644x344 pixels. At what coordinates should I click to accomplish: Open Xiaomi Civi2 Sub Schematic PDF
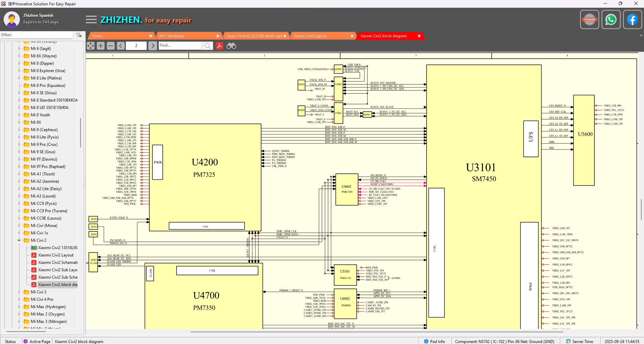[54, 277]
